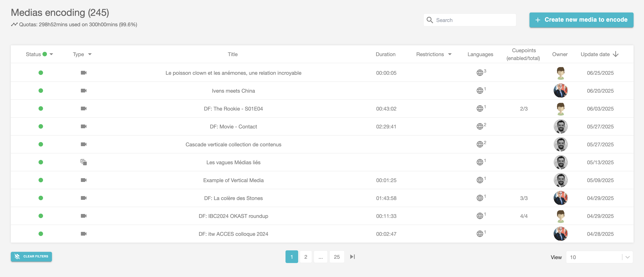Open the Restrictions filter dropdown arrow
644x277 pixels.
[x=450, y=54]
